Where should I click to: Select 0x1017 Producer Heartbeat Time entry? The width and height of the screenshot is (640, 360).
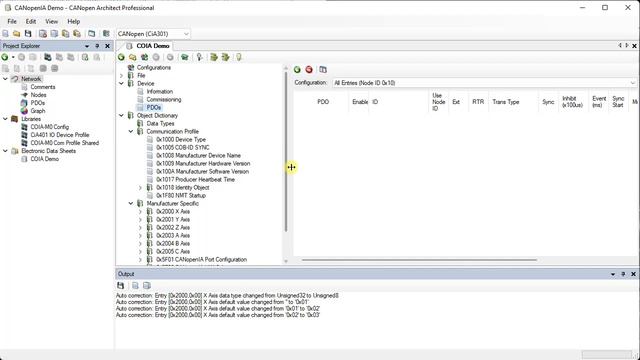[196, 180]
